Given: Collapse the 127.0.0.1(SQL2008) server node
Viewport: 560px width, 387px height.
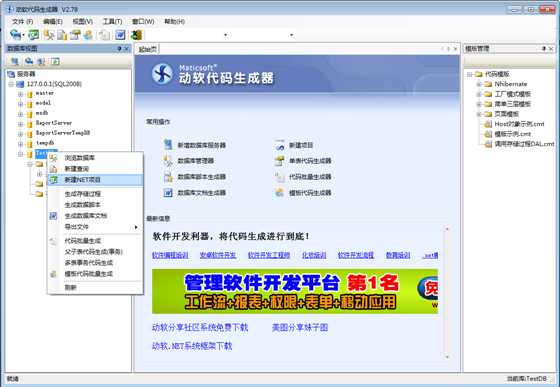Looking at the screenshot, I should [x=11, y=84].
